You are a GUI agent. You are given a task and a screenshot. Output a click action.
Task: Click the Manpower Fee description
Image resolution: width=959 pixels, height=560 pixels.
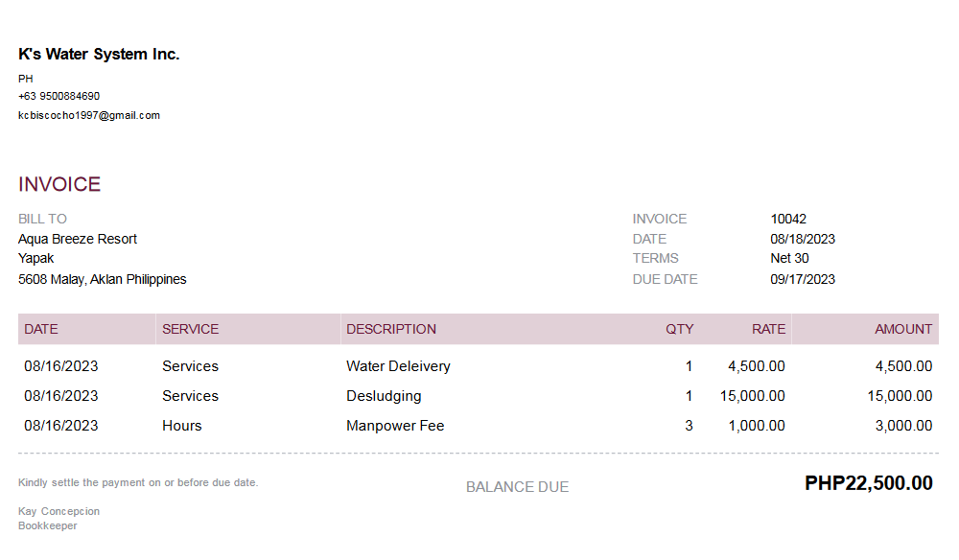pyautogui.click(x=395, y=426)
